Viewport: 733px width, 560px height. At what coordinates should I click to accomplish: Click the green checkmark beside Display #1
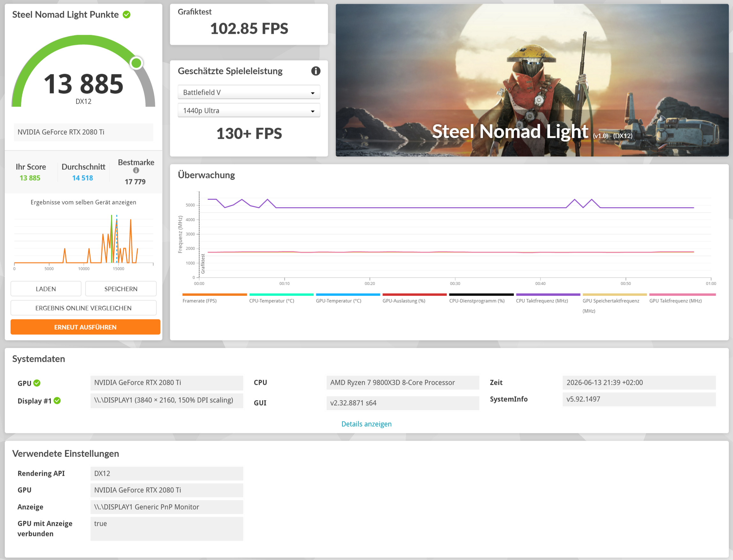point(57,401)
